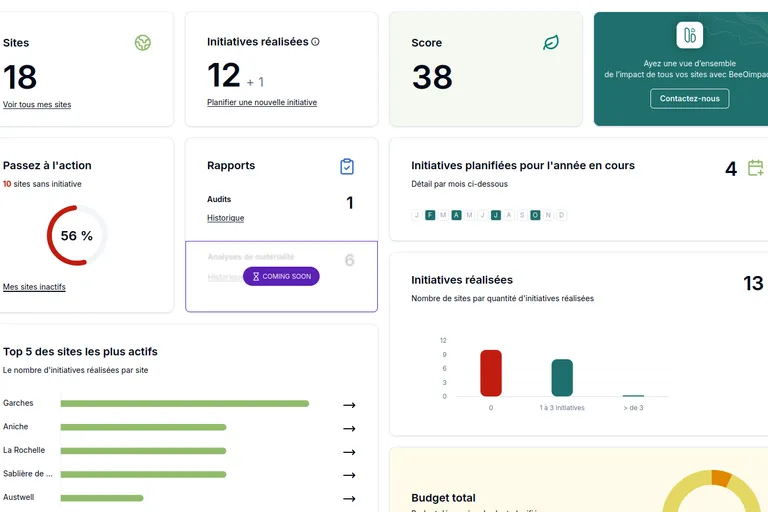This screenshot has width=768, height=512.
Task: Click the 12 initiatives réalisées count
Action: (x=224, y=75)
